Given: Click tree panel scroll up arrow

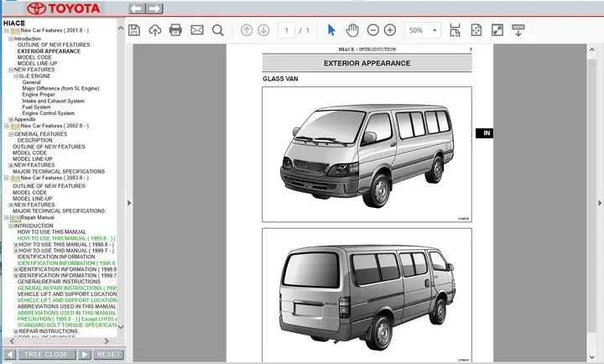Looking at the screenshot, I should coord(121,29).
